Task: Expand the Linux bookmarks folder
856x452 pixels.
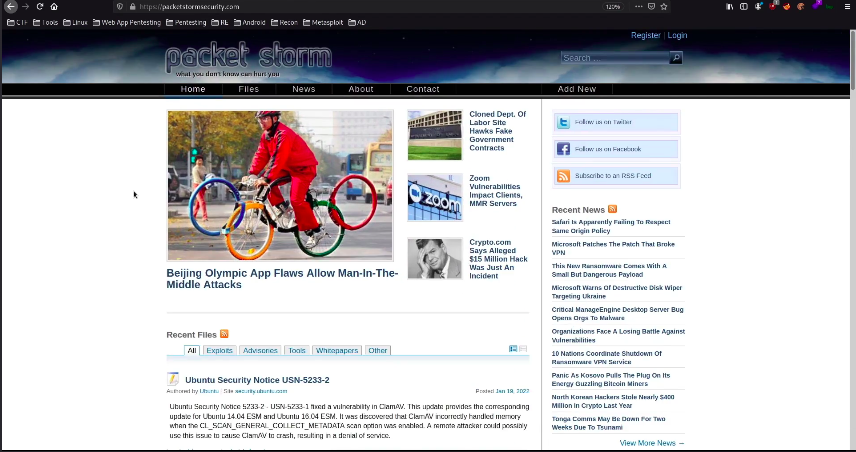Action: (x=76, y=22)
